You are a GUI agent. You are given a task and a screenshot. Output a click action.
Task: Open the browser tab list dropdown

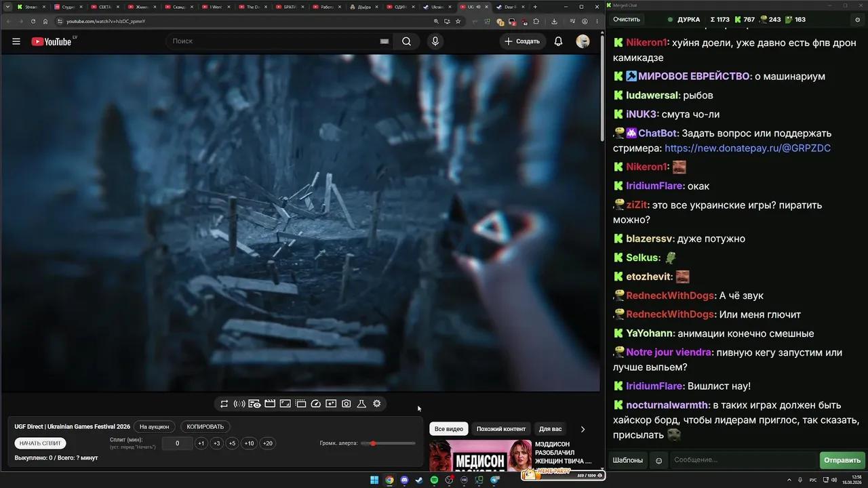coord(8,7)
